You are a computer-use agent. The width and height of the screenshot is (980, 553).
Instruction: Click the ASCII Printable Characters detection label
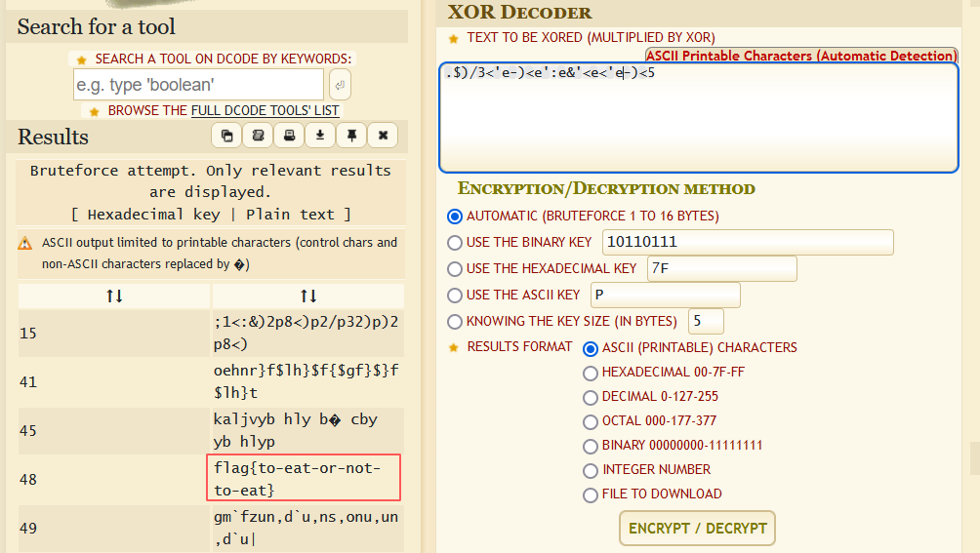801,56
